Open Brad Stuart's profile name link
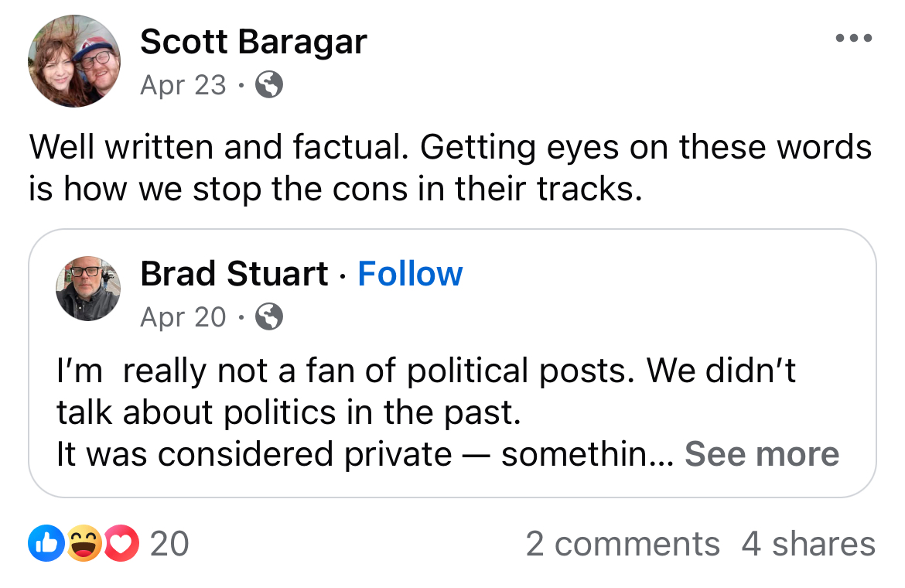Screen dimensions: 905x588 tap(234, 274)
